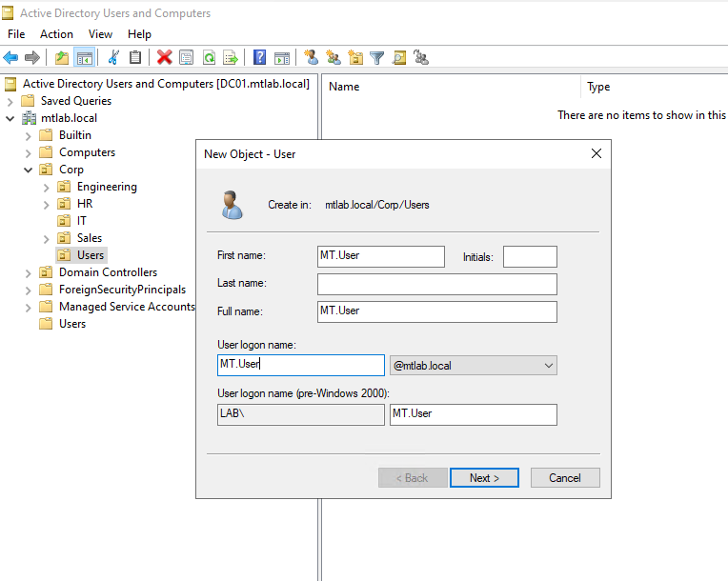The height and width of the screenshot is (581, 728).
Task: Click Cancel button in dialog
Action: pos(565,478)
